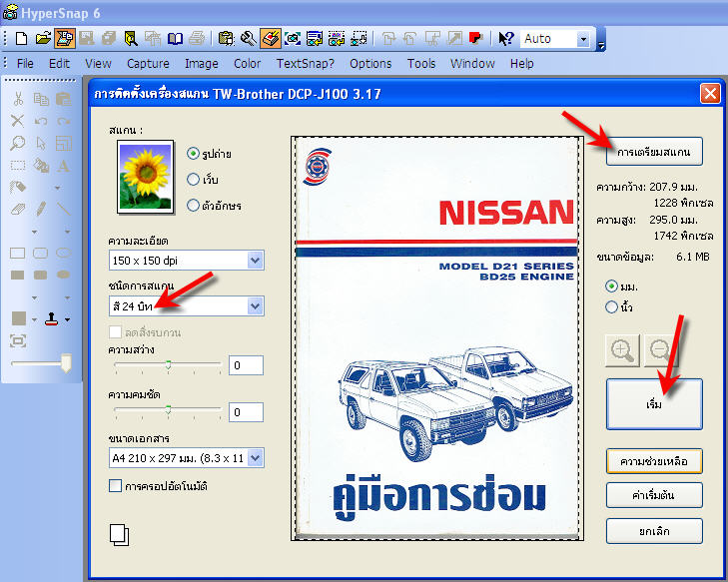The image size is (728, 582).
Task: Click the sunflower sample thumbnail
Action: tap(146, 177)
